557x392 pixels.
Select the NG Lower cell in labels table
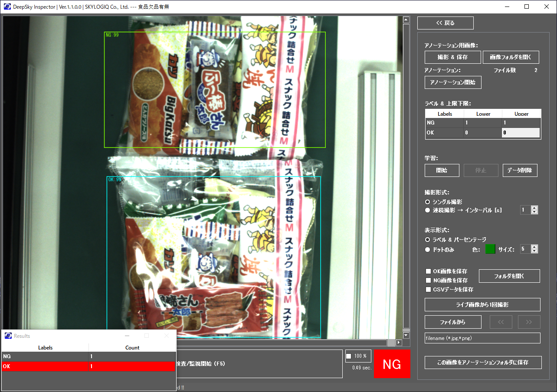tap(483, 123)
